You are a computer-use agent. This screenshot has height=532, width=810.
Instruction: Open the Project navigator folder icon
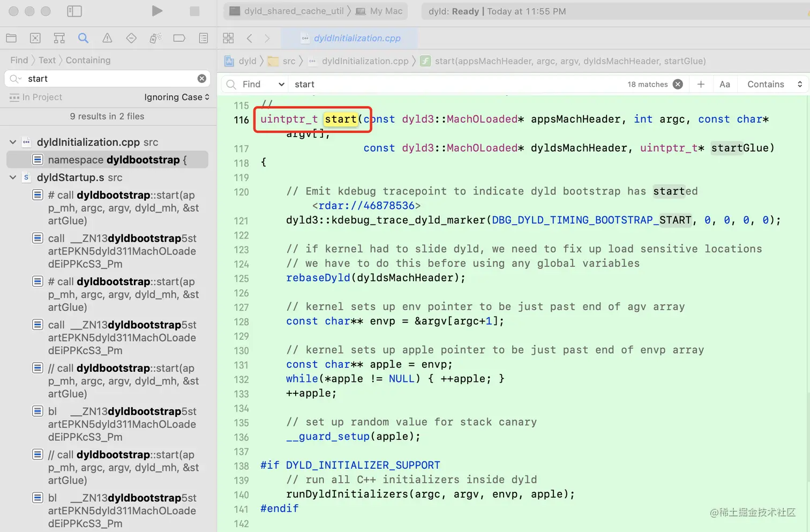point(11,38)
